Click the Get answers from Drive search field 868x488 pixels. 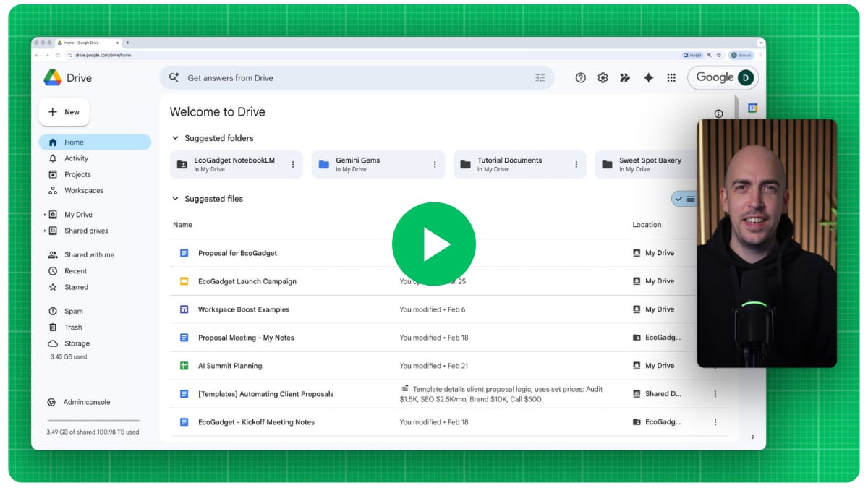point(357,78)
